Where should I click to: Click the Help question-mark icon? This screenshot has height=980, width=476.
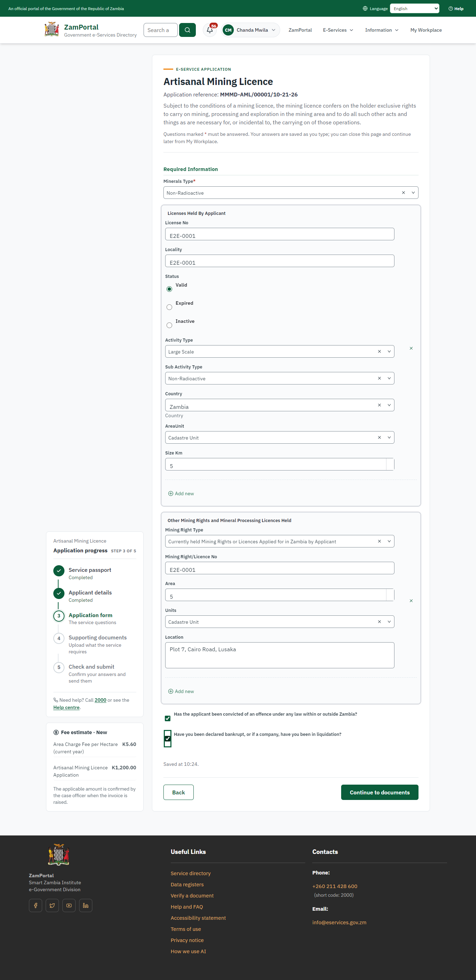click(x=451, y=9)
